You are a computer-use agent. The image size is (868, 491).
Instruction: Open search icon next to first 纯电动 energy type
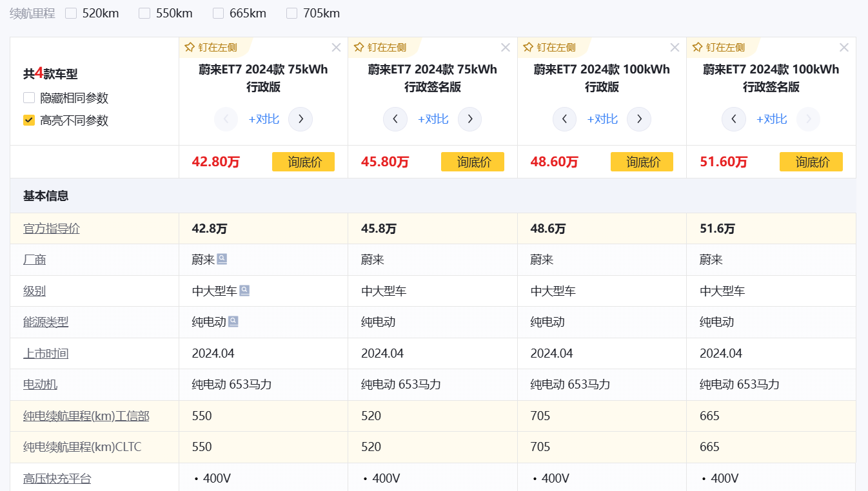pos(233,322)
